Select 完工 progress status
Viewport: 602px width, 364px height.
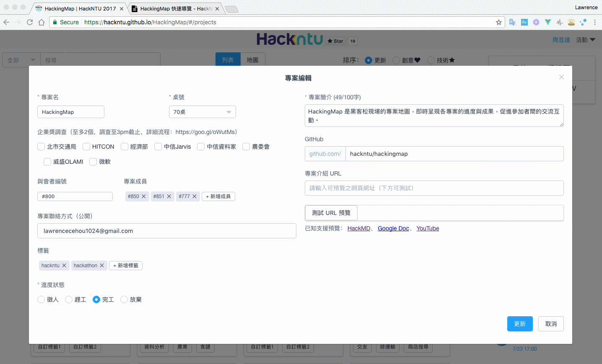click(96, 299)
